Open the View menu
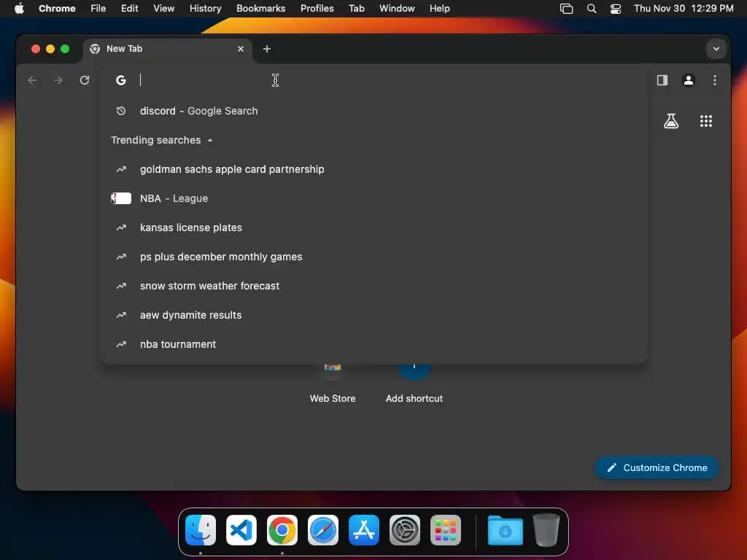747x560 pixels. click(x=164, y=8)
